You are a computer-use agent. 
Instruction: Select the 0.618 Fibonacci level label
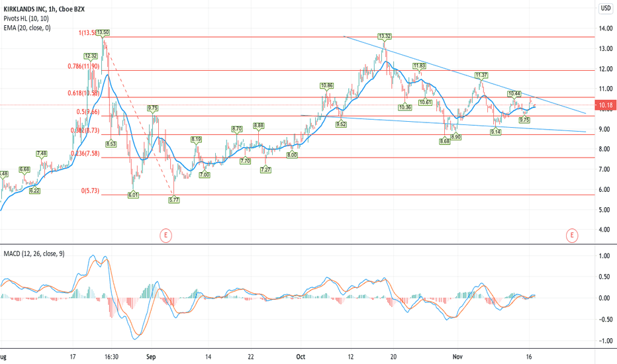(83, 93)
